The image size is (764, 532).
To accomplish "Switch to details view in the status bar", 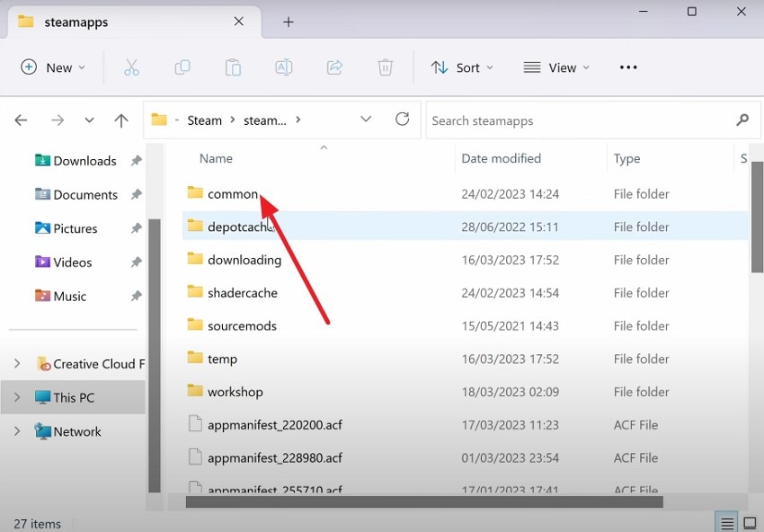I will [726, 522].
